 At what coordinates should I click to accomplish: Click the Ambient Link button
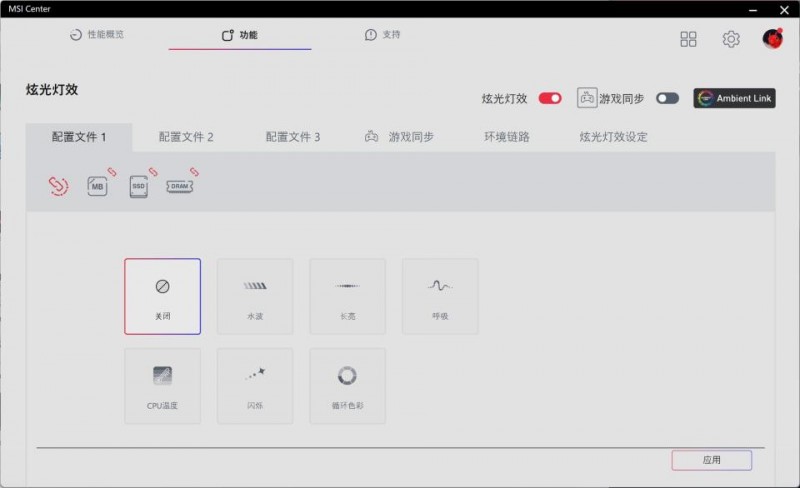pos(734,98)
